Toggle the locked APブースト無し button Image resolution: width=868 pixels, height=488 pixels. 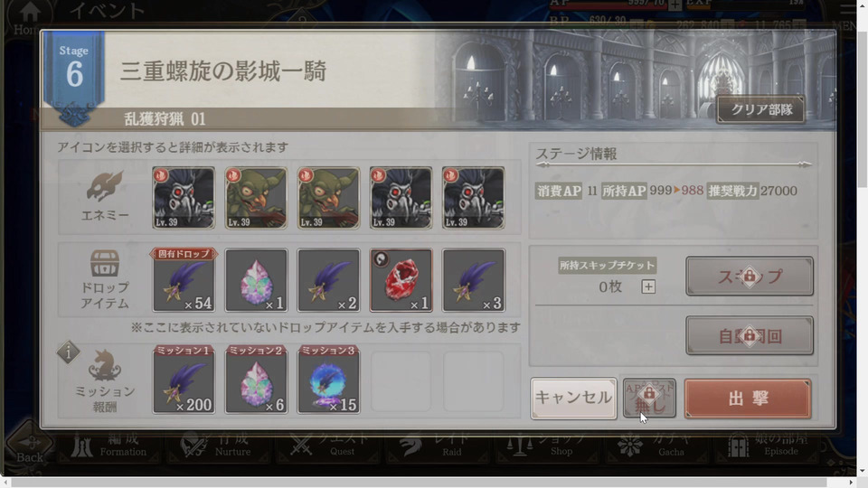click(x=649, y=398)
